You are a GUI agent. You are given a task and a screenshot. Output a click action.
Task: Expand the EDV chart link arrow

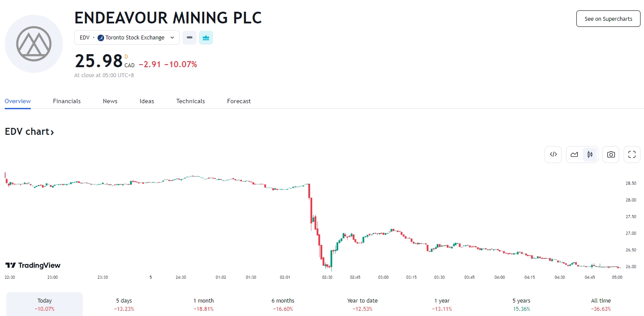click(52, 132)
